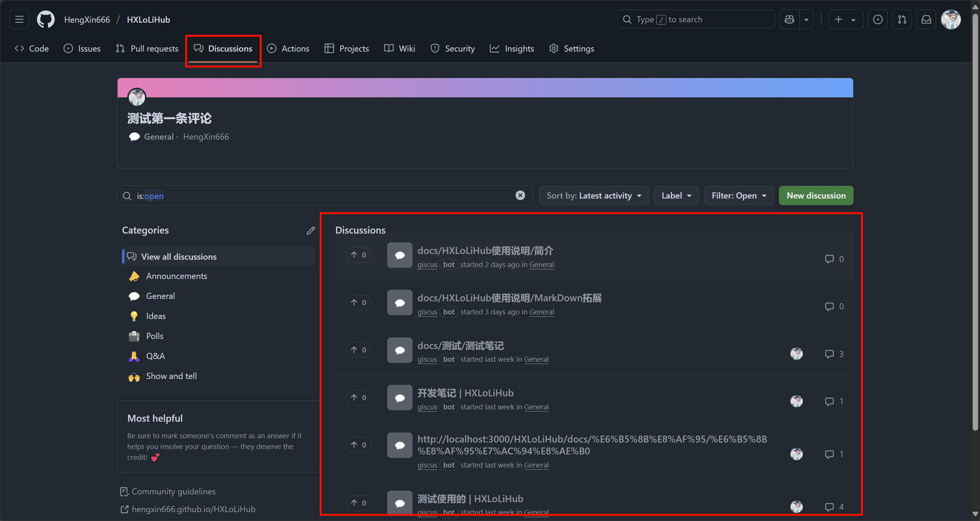Viewport: 980px width, 521px height.
Task: Open the user profile avatar menu
Action: coord(951,19)
